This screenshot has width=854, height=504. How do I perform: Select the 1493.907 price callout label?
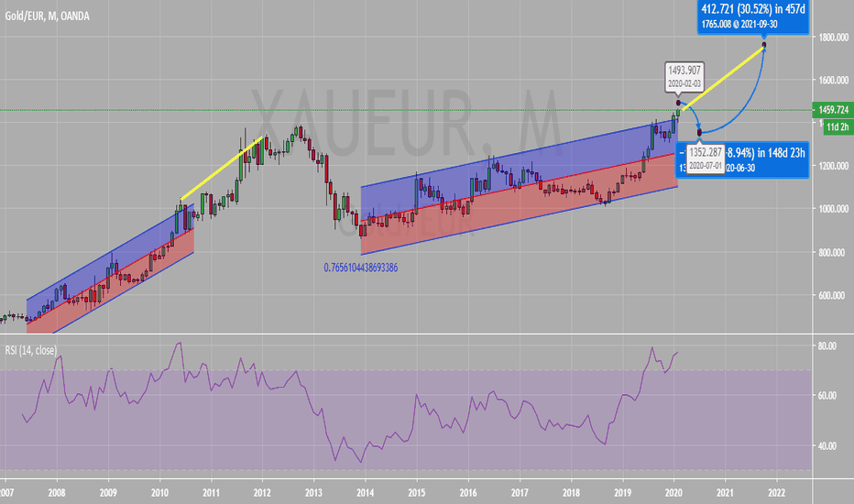(684, 76)
